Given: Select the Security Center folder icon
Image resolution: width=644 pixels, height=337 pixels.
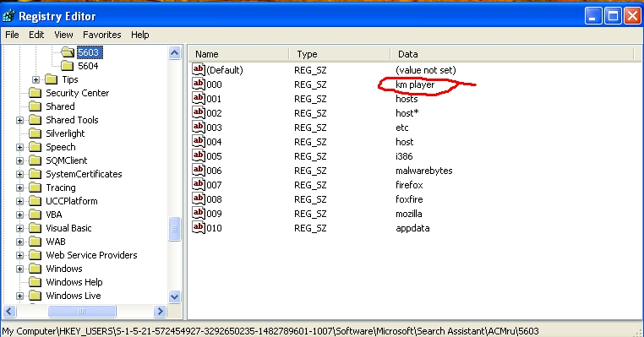Looking at the screenshot, I should click(x=35, y=93).
